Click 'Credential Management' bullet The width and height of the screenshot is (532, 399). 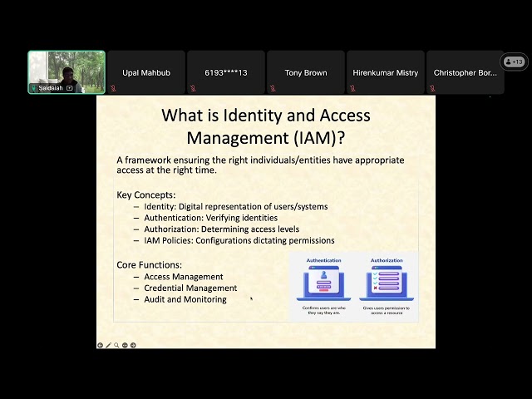point(190,288)
